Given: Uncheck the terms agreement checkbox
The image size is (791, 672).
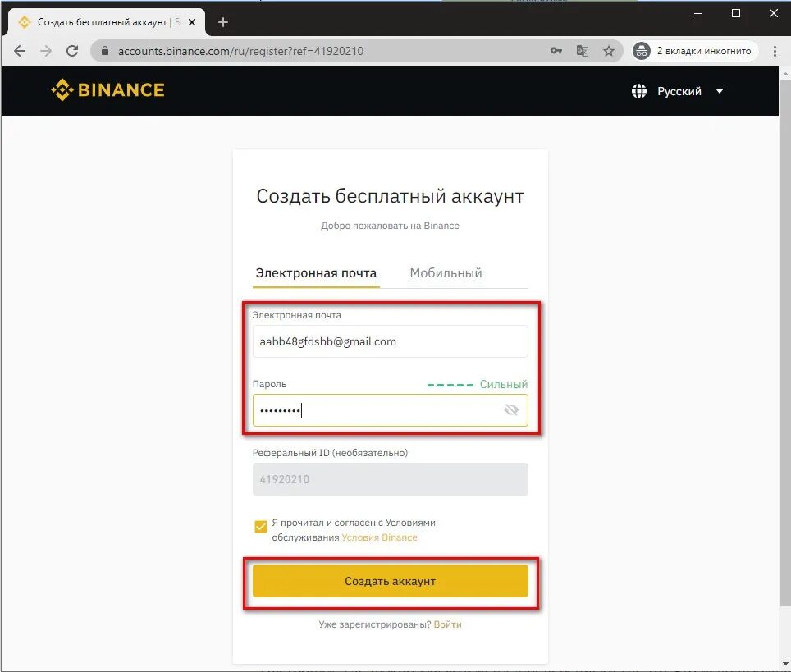Looking at the screenshot, I should pos(260,527).
